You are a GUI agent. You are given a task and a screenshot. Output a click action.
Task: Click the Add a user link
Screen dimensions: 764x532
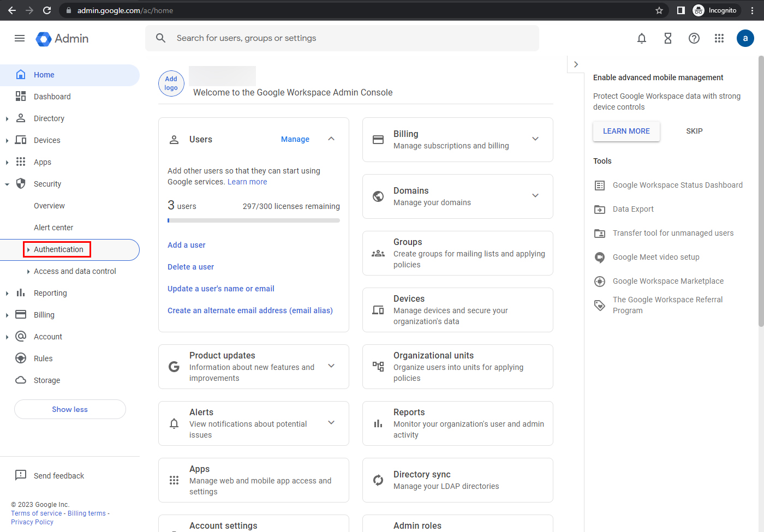(187, 245)
